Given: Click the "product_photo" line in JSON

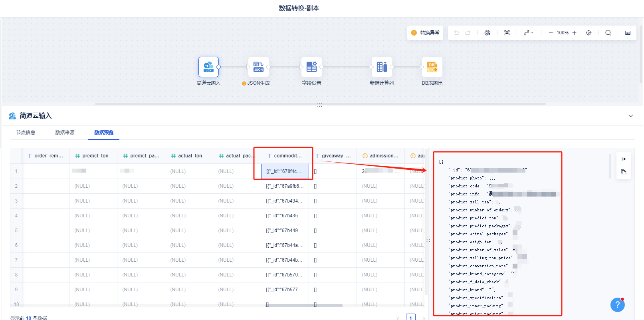Looking at the screenshot, I should click(x=472, y=178).
